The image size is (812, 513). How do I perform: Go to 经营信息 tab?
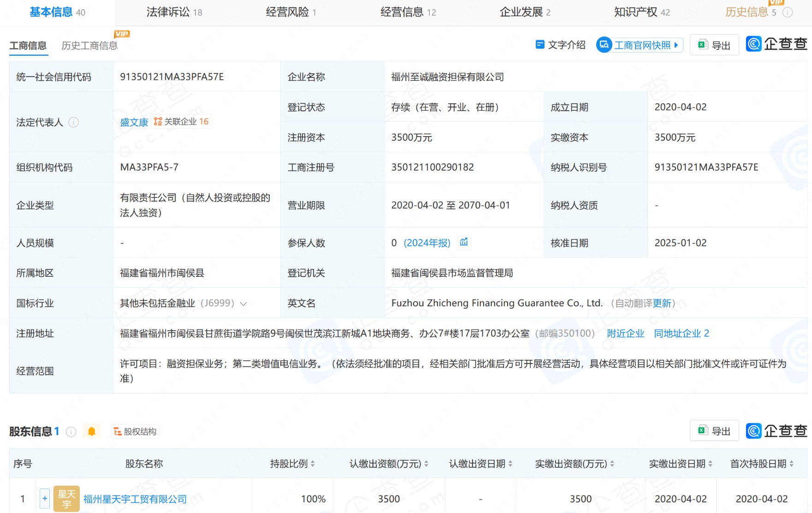coord(408,12)
